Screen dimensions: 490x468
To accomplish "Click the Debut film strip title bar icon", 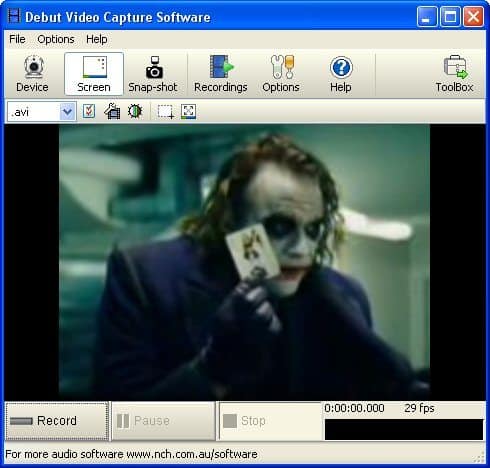I will (x=14, y=16).
